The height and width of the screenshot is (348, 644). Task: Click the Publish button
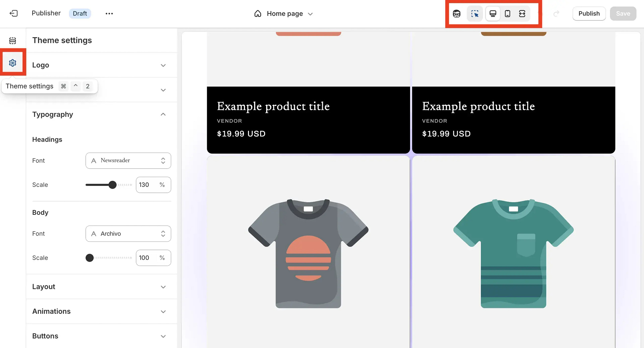click(x=589, y=13)
